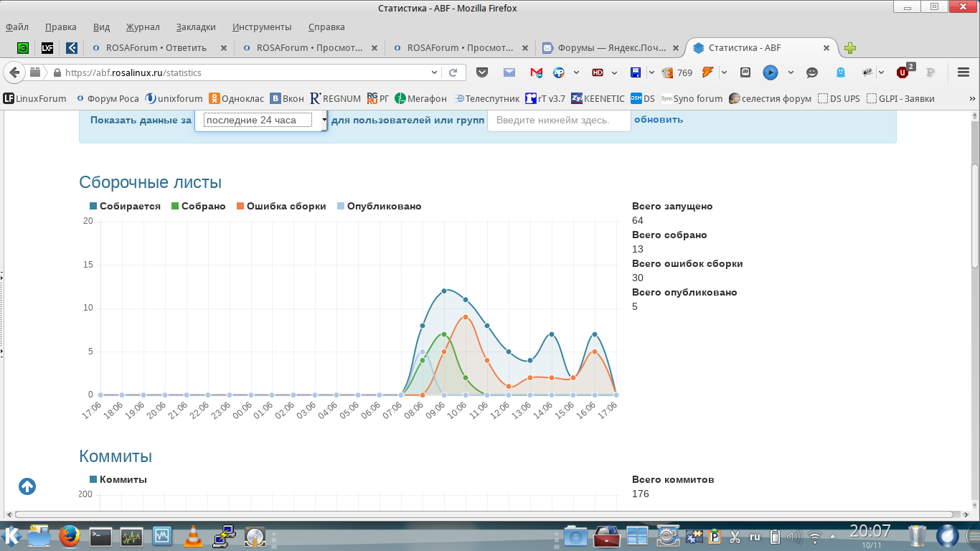Open the terminal from the taskbar
The height and width of the screenshot is (551, 980).
click(100, 536)
